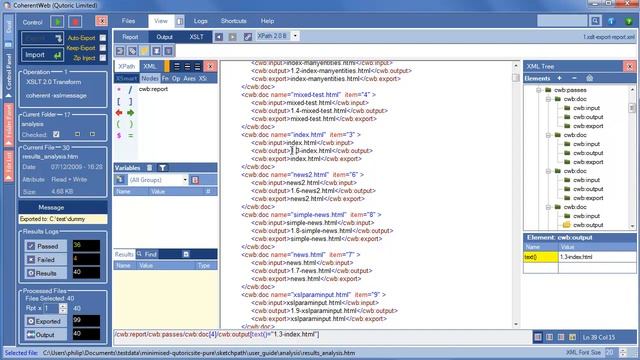Viewport: 640px width, 360px height.
Task: Click the link icon beside XPath version
Action: (248, 37)
